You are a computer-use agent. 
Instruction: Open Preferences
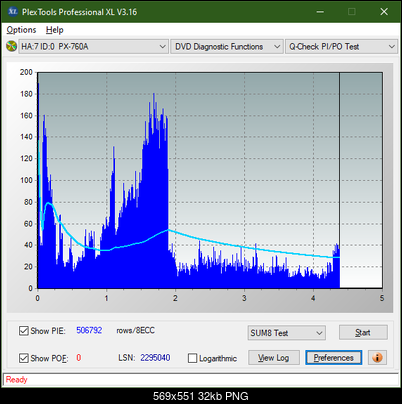(x=334, y=358)
